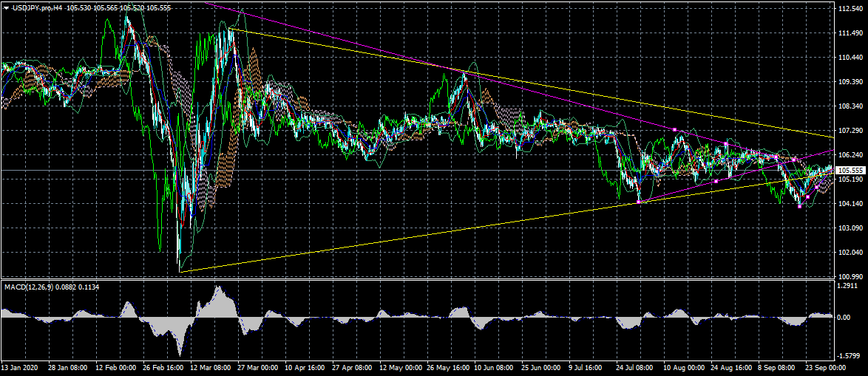Click the triangle arrow before USDJPY.pro title
The height and width of the screenshot is (376, 868).
[x=6, y=7]
